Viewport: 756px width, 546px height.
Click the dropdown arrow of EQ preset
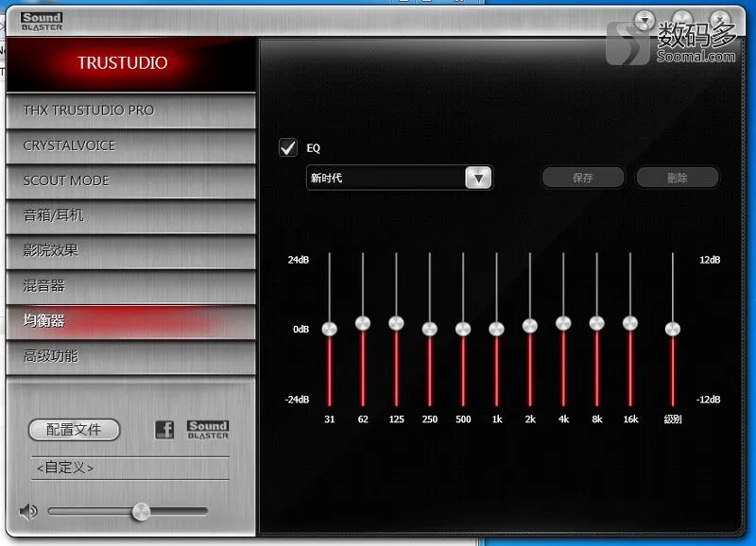[x=478, y=178]
